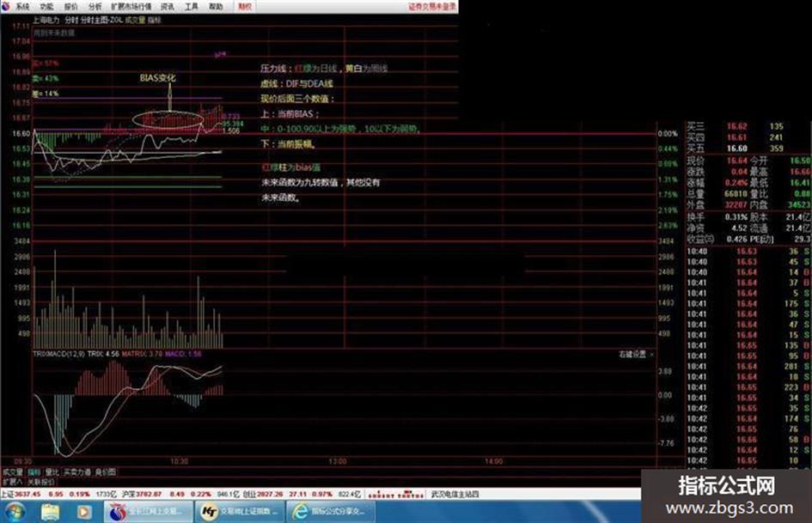Image resolution: width=812 pixels, height=523 pixels.
Task: Select the 指标 tab at chart bottom
Action: coord(34,472)
